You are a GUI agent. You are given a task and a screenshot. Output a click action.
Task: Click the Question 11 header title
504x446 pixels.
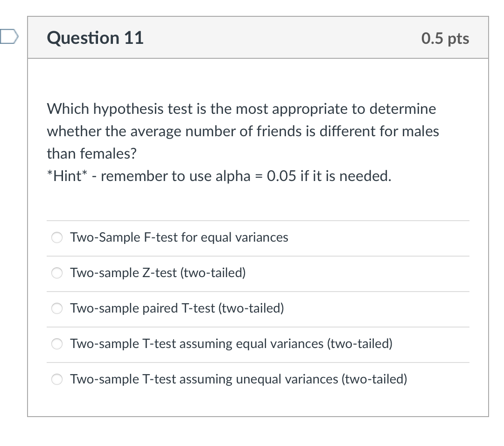pos(95,38)
